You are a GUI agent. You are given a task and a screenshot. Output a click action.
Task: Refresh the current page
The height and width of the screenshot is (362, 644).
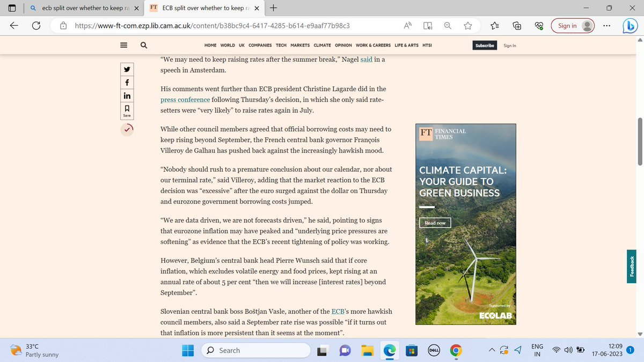[36, 26]
